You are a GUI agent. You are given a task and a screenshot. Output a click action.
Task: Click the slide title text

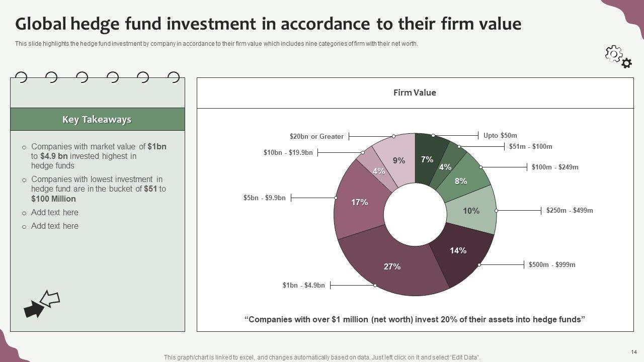[x=268, y=24]
